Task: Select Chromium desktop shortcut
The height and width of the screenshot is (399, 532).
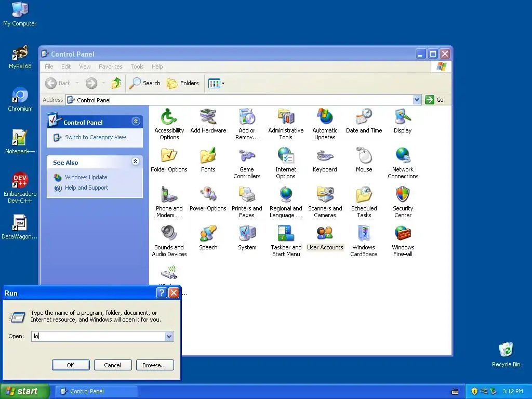Action: coord(20,99)
